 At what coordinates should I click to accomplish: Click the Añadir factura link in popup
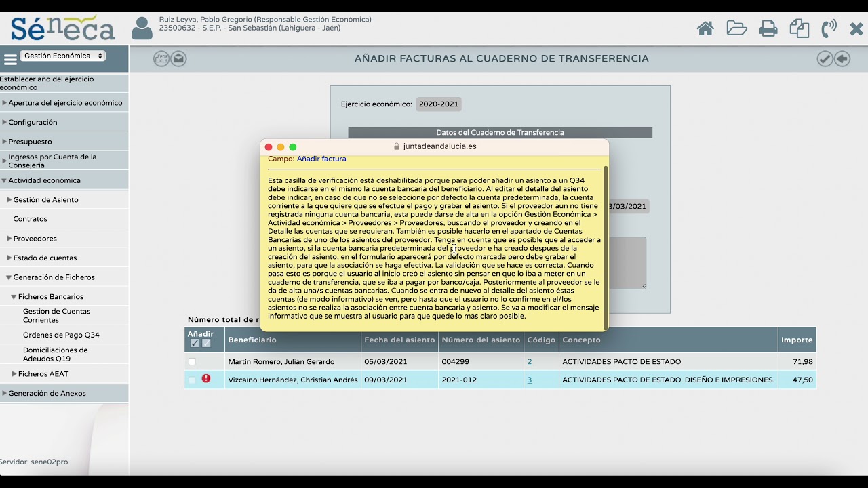[321, 159]
